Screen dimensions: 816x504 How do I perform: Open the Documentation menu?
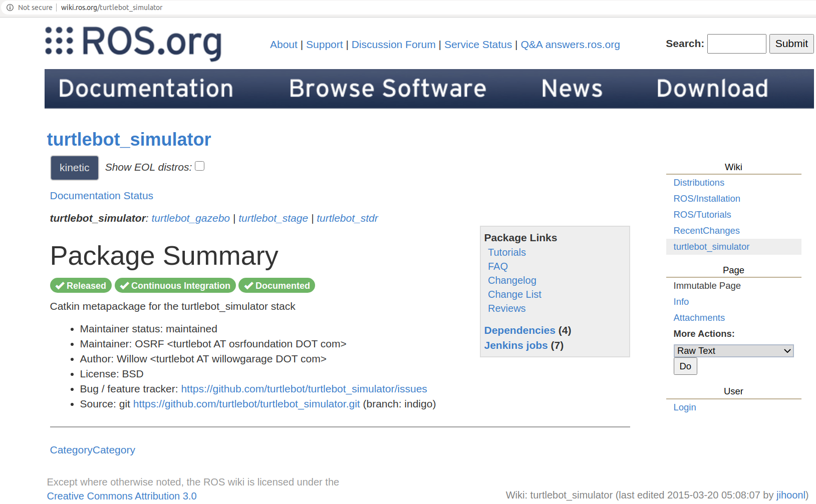(146, 89)
